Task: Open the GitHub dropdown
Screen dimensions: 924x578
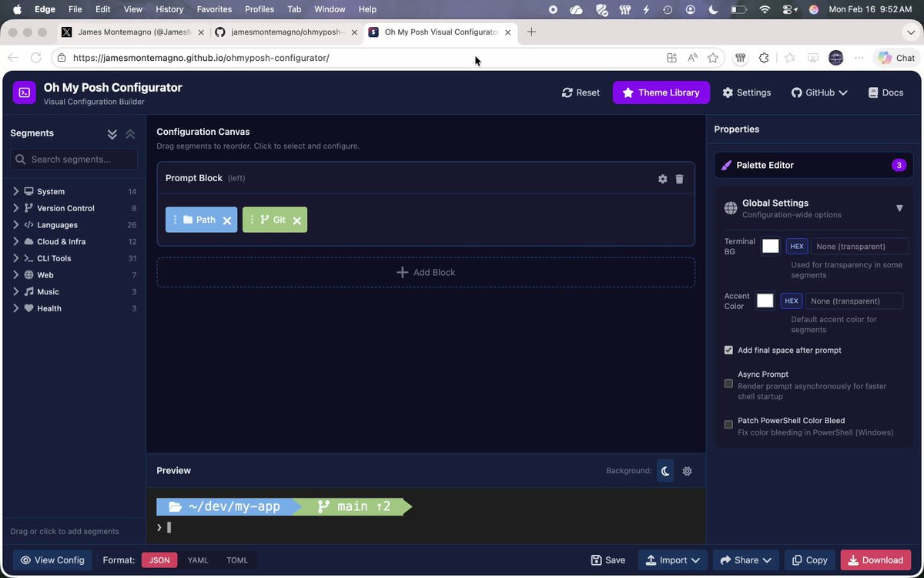Action: coord(819,92)
